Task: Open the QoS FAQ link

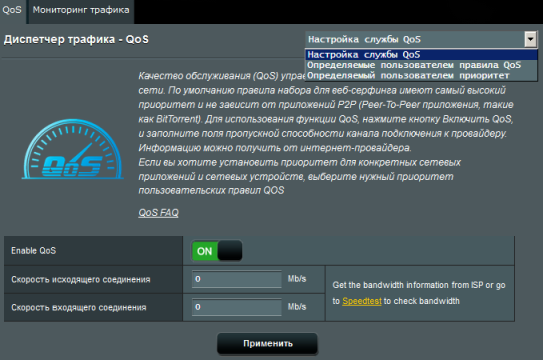Action: 159,213
